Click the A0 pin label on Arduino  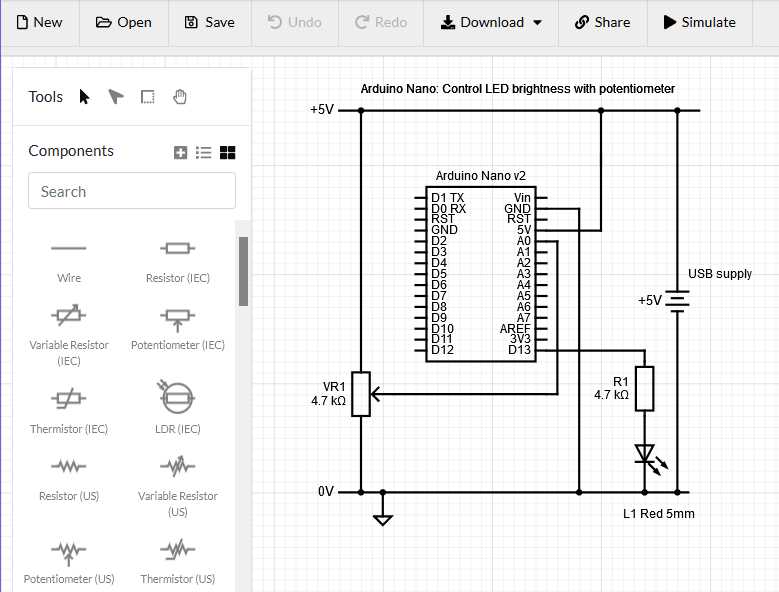pyautogui.click(x=524, y=241)
